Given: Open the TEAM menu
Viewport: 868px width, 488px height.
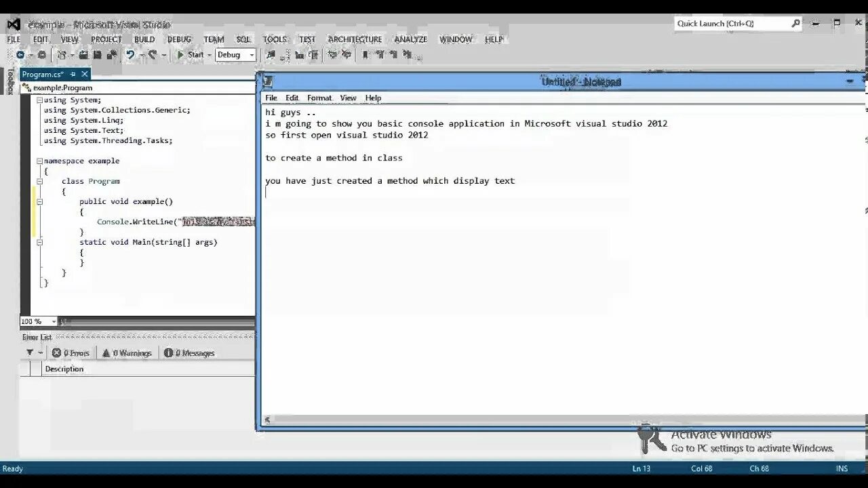Looking at the screenshot, I should 214,39.
